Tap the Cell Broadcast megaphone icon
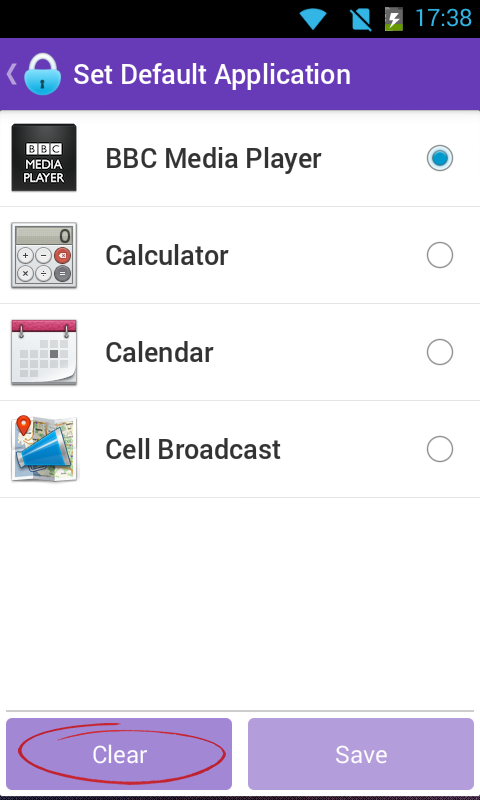Screen dimensions: 480x800 [x=44, y=449]
